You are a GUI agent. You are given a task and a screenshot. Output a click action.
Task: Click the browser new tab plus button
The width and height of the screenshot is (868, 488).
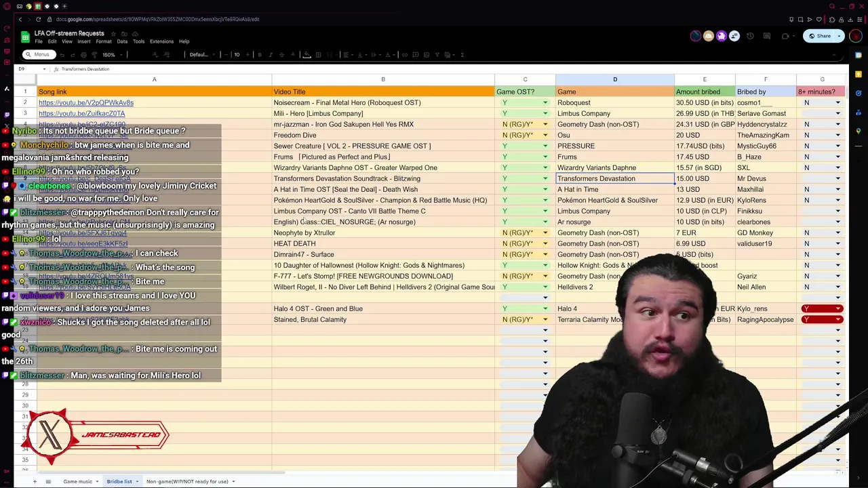click(x=64, y=6)
